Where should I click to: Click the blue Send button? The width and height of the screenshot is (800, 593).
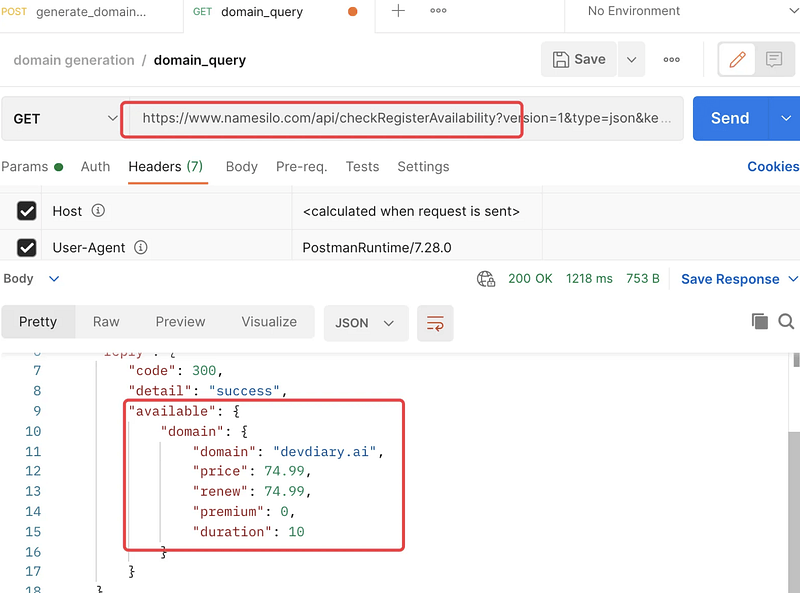[729, 118]
